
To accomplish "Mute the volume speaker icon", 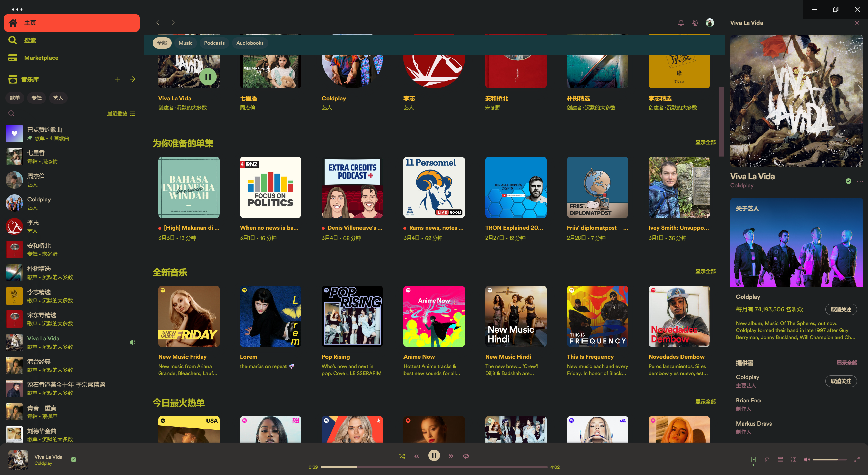I will click(x=807, y=460).
